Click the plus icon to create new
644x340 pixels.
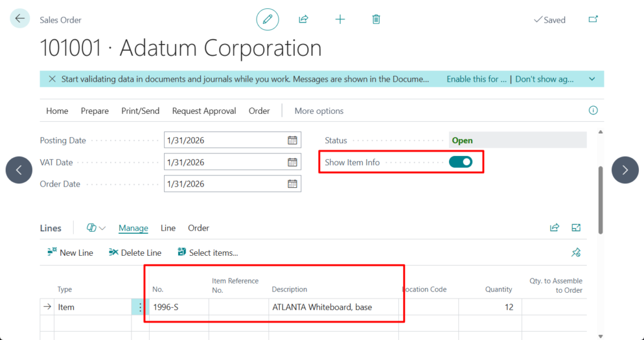(x=340, y=19)
